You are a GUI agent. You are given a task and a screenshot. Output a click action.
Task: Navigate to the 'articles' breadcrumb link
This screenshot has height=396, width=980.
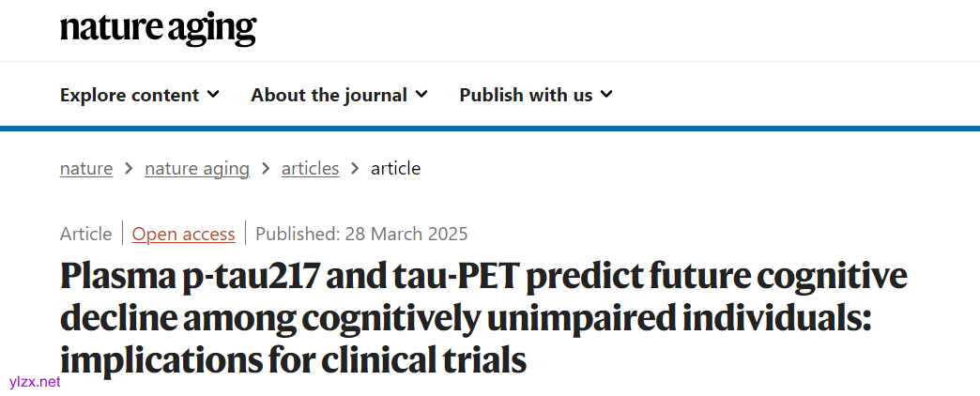(310, 169)
